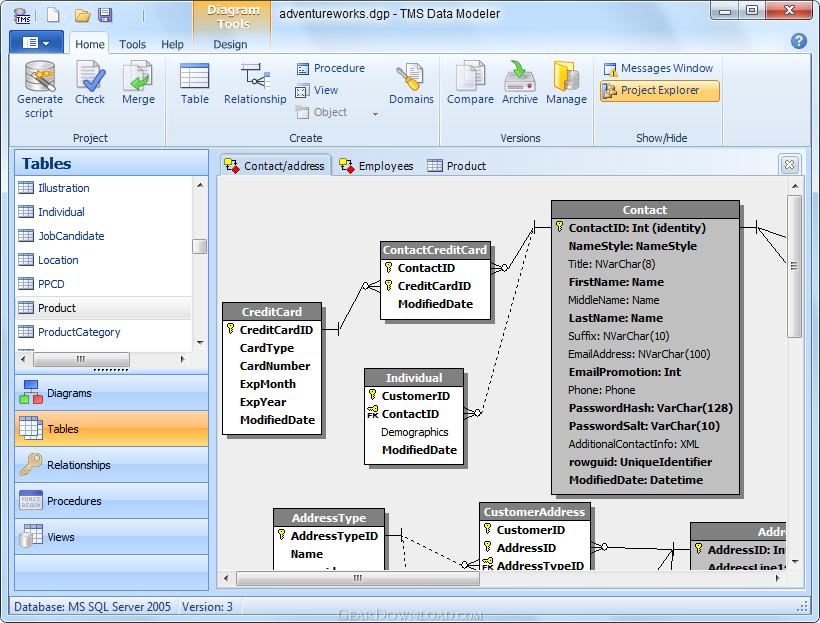
Task: Select the JobCandidate table icon in list
Action: click(26, 235)
